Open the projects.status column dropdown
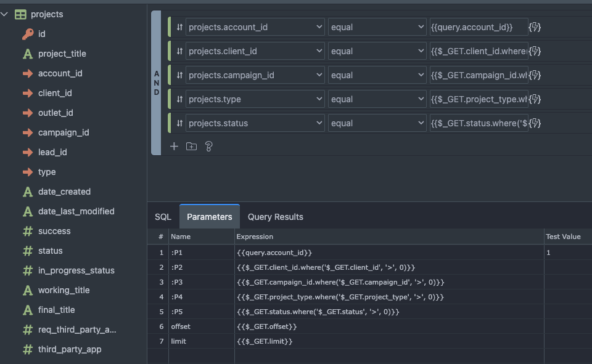This screenshot has height=364, width=592. click(255, 123)
